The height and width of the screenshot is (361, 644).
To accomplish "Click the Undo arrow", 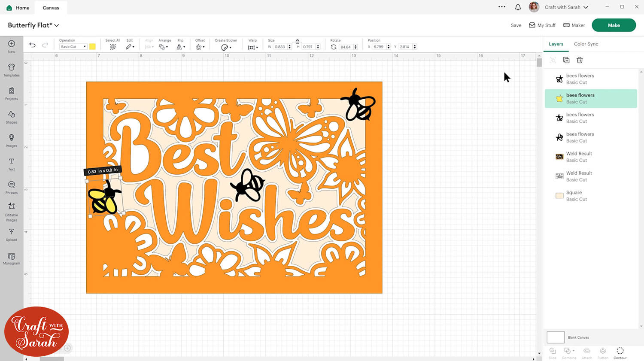I will coord(32,45).
